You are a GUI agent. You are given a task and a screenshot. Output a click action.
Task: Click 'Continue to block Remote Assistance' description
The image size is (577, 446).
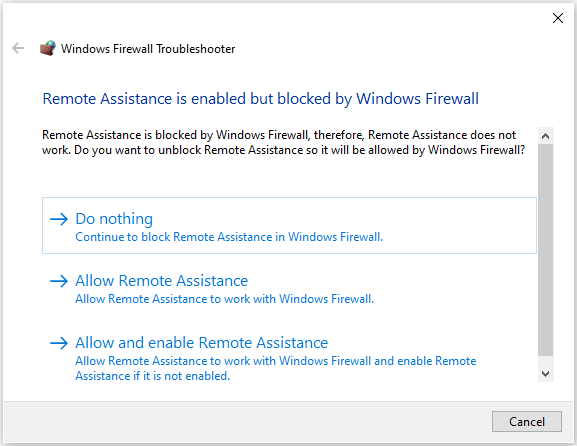(229, 237)
